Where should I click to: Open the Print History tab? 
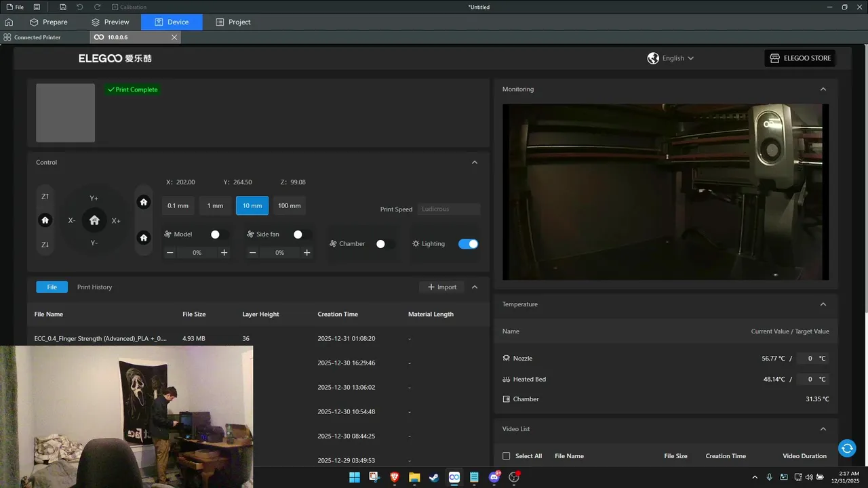point(94,287)
